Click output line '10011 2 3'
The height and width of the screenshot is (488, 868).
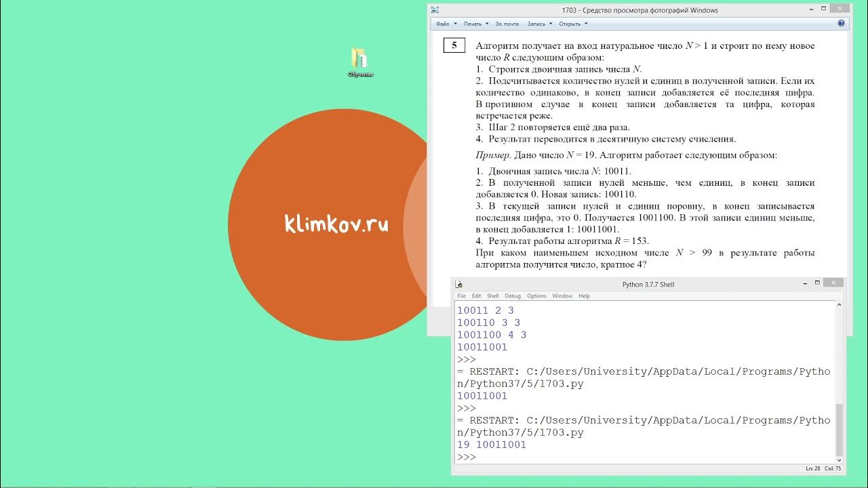click(486, 310)
